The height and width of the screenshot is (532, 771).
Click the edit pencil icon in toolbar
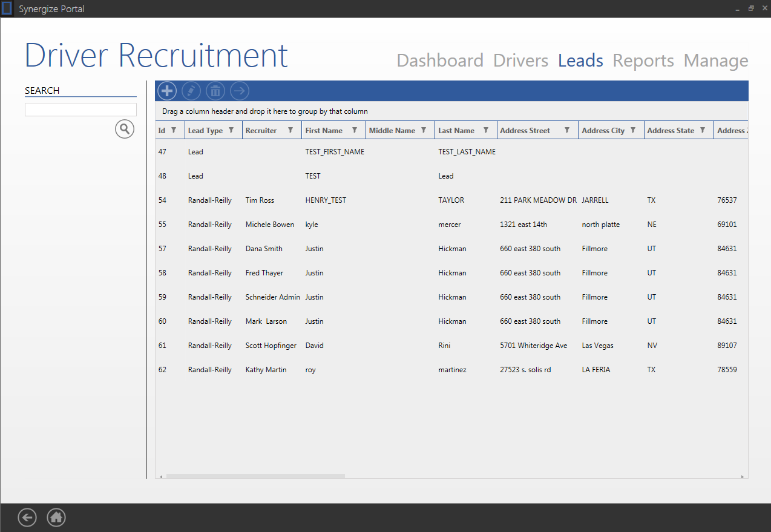pyautogui.click(x=191, y=91)
